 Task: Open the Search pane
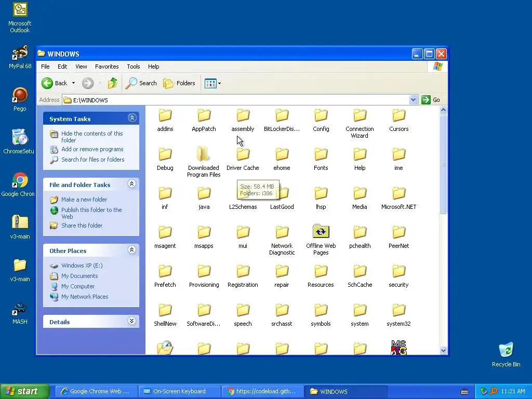click(x=141, y=83)
